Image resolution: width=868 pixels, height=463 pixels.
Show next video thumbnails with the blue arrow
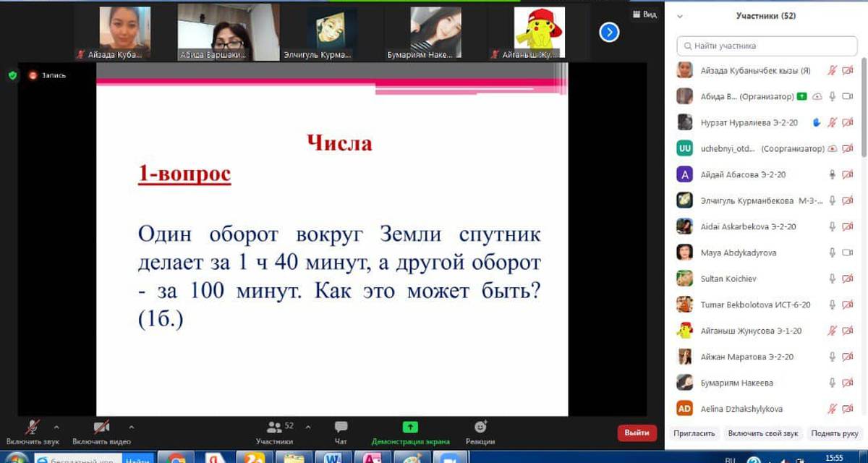(609, 32)
